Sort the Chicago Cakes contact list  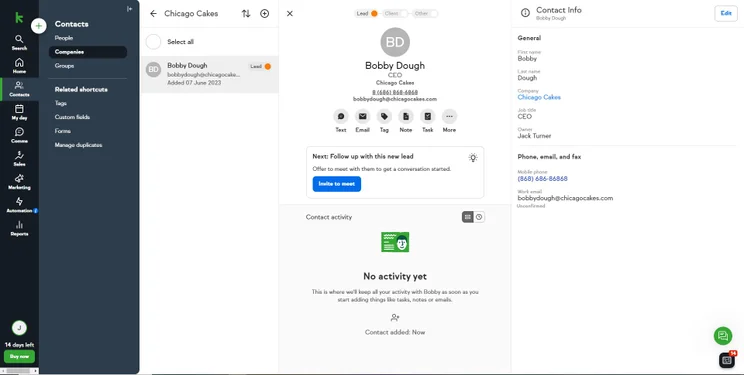[246, 14]
